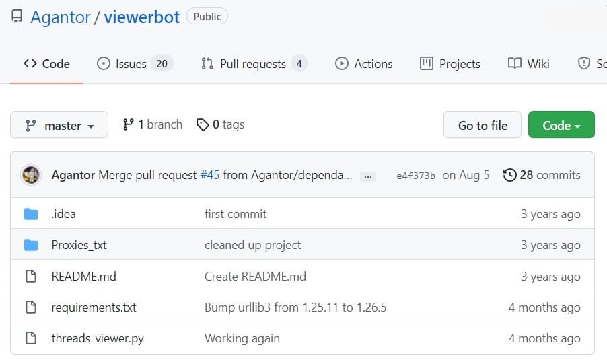Click the Agantor avatar in the commit bar
The height and width of the screenshot is (364, 607).
pyautogui.click(x=31, y=175)
